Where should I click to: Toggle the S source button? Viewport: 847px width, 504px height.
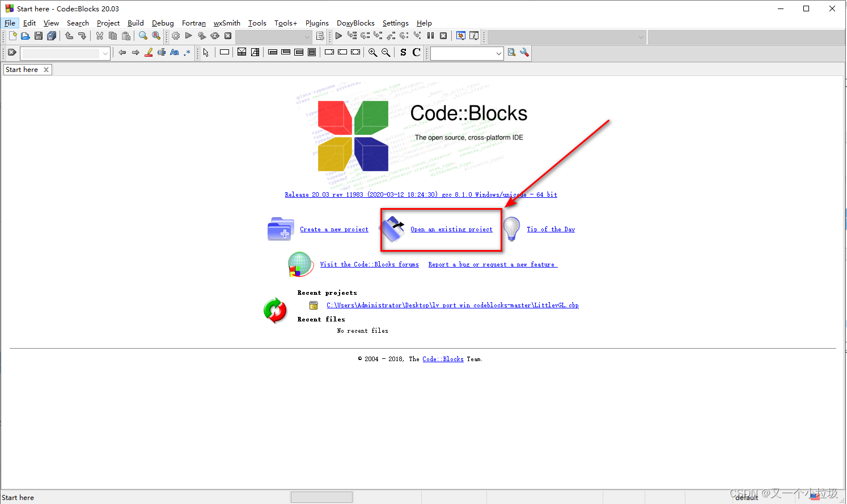[403, 53]
